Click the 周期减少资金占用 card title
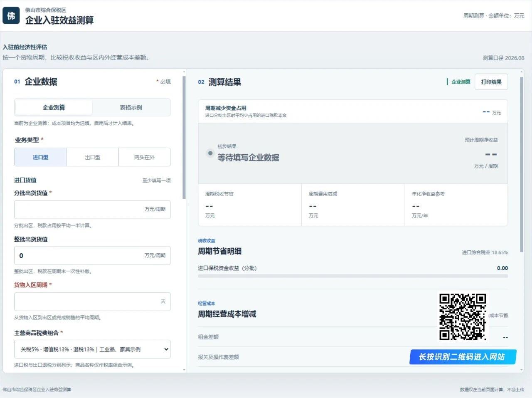 point(226,108)
